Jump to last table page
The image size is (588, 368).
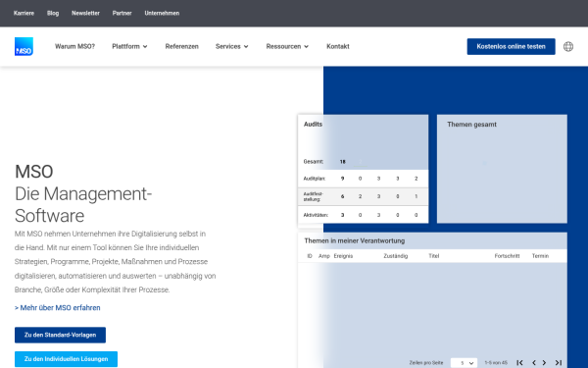(558, 362)
